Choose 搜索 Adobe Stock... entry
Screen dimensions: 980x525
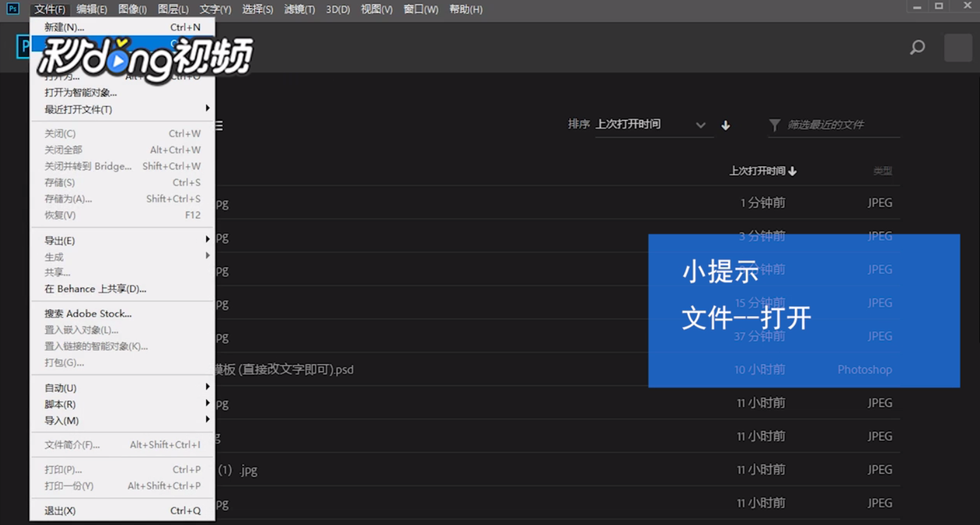(122, 314)
